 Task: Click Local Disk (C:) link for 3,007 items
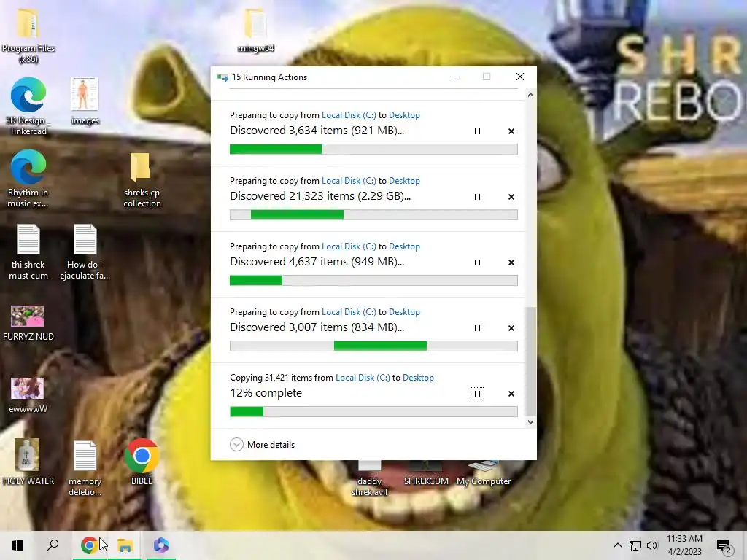[349, 312]
